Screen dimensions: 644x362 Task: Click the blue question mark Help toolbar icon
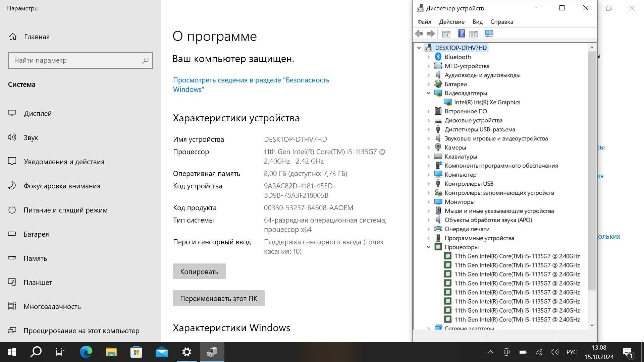tap(462, 34)
